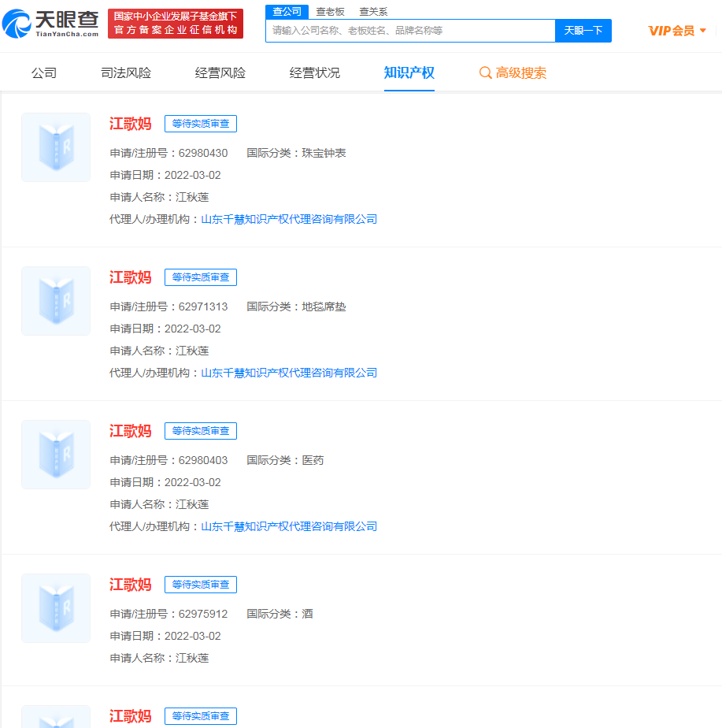The height and width of the screenshot is (728, 722).
Task: Click 等待实质审查 status tag for 医药 entry
Action: pyautogui.click(x=201, y=431)
